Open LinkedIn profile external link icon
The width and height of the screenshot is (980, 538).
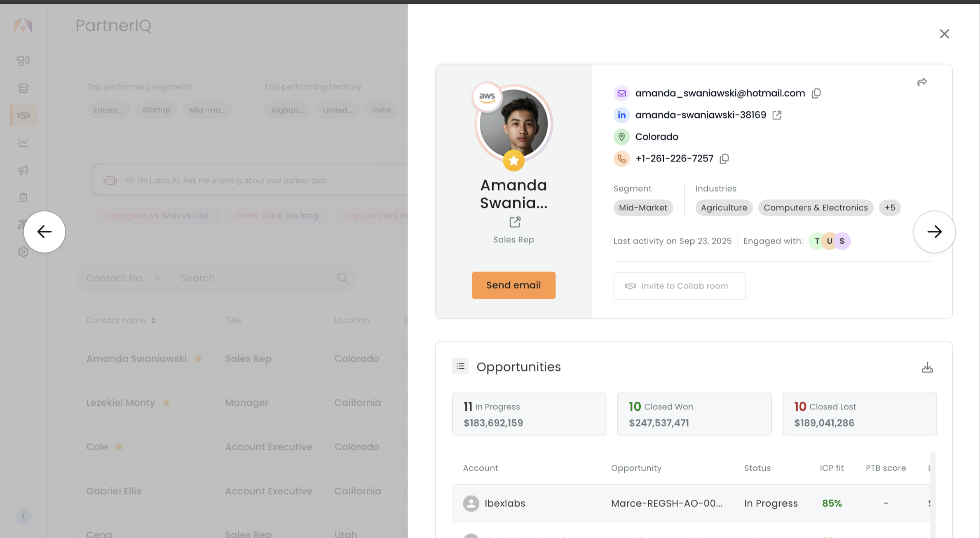point(777,115)
